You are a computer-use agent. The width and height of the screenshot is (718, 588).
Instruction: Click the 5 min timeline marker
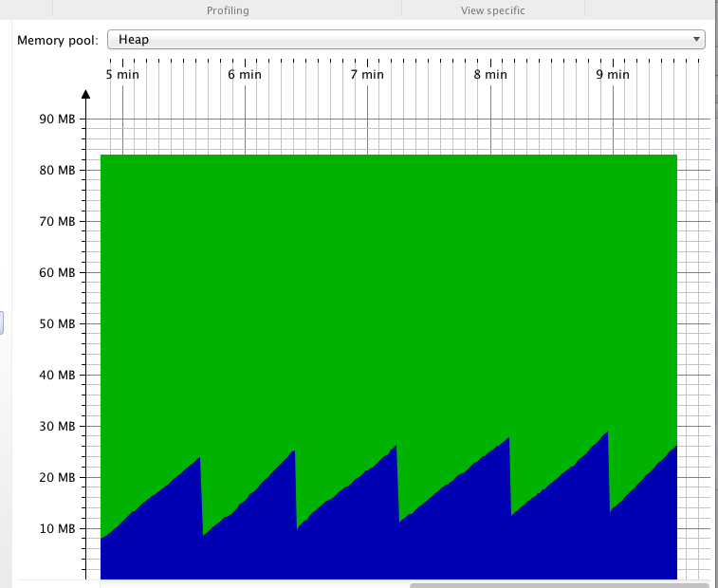pos(122,74)
